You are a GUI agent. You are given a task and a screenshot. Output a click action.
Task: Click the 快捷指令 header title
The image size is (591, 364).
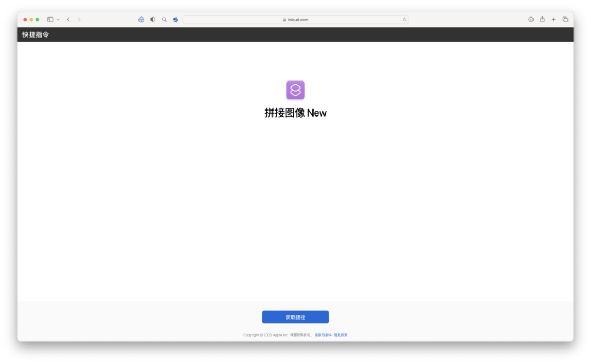pos(36,34)
